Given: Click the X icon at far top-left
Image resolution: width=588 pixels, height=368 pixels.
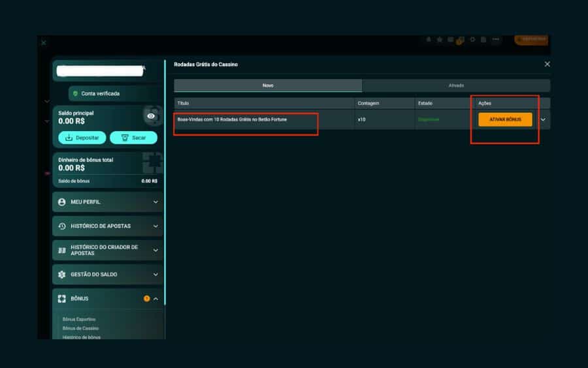Looking at the screenshot, I should click(x=44, y=42).
